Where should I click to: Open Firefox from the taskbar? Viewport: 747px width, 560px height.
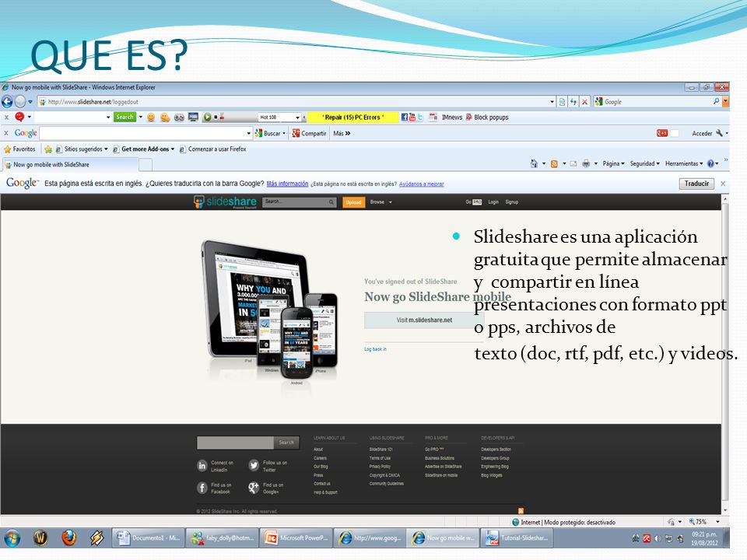tap(68, 538)
